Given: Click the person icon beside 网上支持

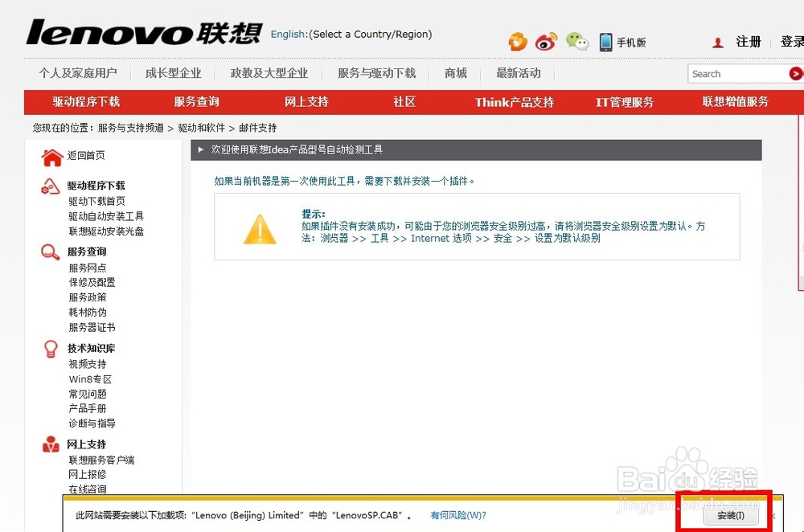Looking at the screenshot, I should (x=51, y=444).
